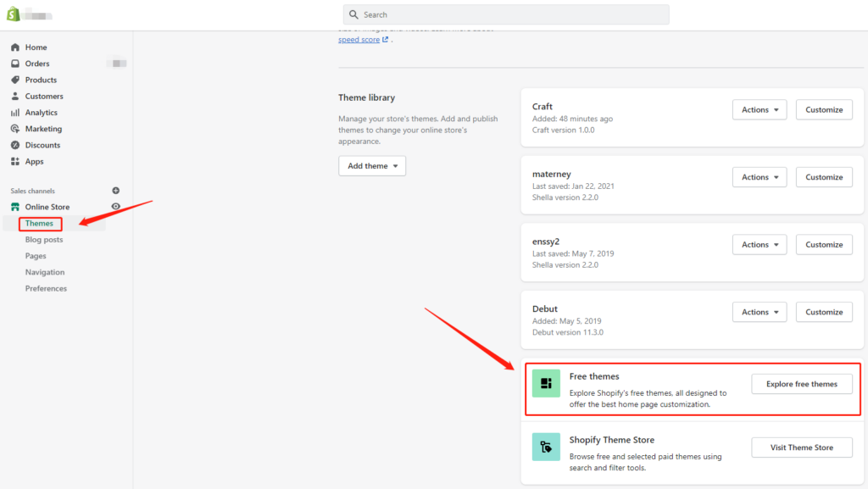
Task: Open Blog posts submenu item
Action: pos(44,240)
